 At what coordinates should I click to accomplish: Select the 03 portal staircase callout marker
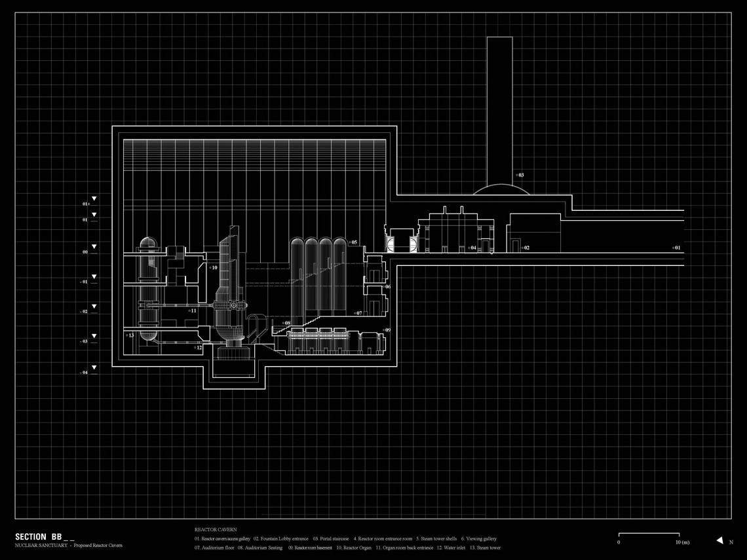[520, 176]
